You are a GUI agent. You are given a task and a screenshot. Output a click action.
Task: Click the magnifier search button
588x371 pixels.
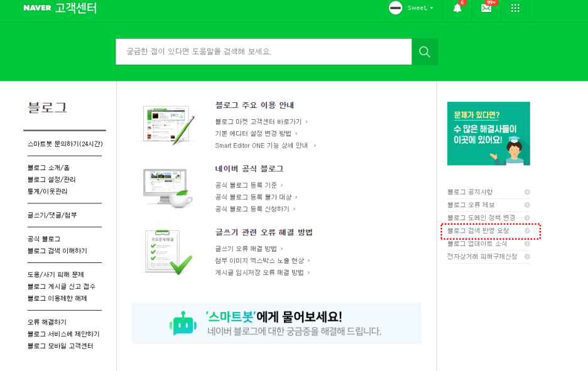pos(425,51)
